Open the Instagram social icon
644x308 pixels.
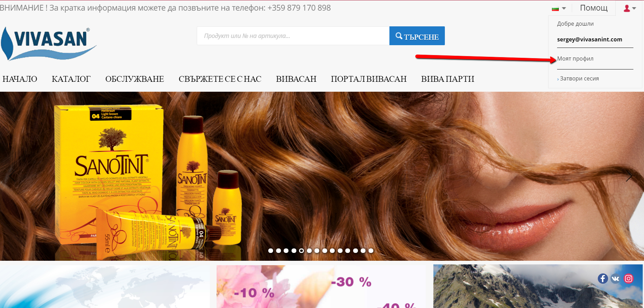(629, 279)
